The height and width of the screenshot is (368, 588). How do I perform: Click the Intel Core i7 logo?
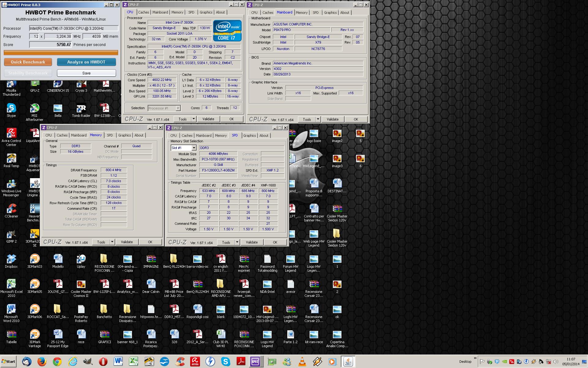click(x=227, y=31)
